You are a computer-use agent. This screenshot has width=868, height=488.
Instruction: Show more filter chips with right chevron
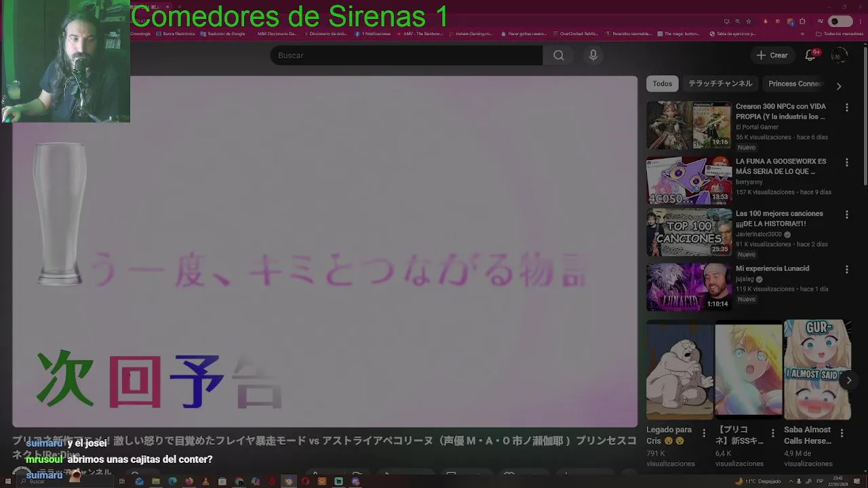click(839, 86)
